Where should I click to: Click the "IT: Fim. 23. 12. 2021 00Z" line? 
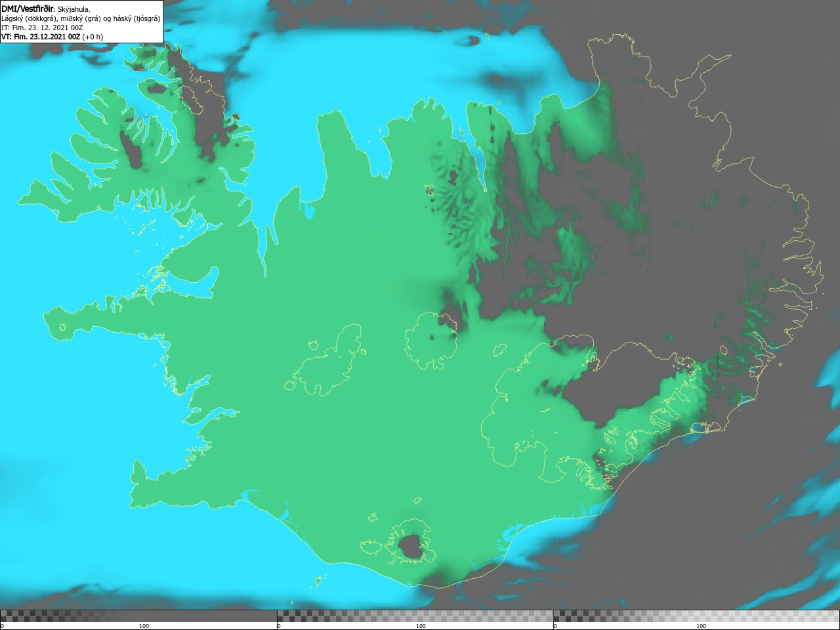click(42, 28)
